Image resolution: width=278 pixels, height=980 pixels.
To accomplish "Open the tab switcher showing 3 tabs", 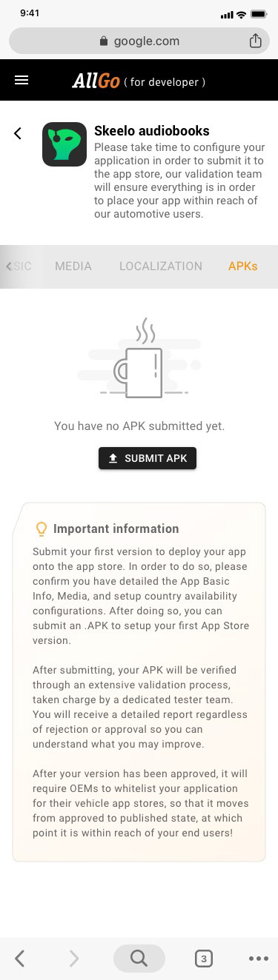I will (203, 959).
